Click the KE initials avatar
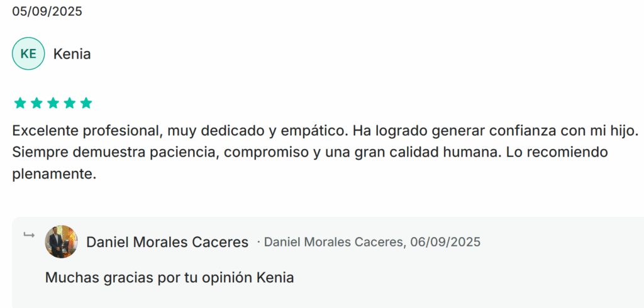Screen dimensions: 644x308 [x=28, y=54]
